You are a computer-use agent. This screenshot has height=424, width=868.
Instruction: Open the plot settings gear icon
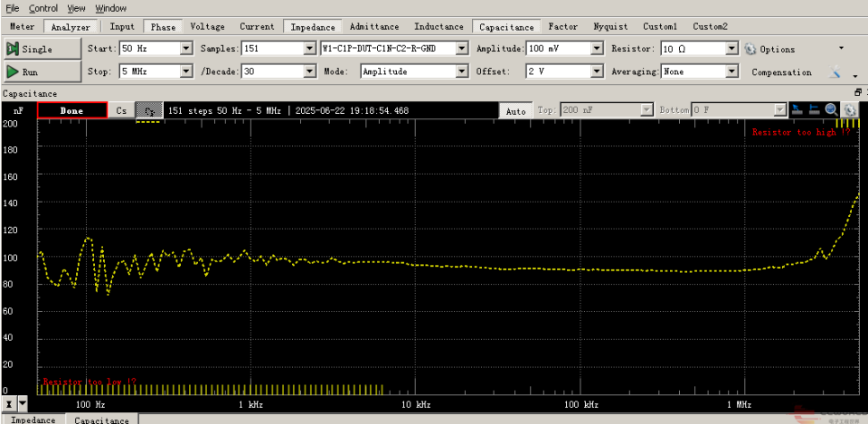click(850, 109)
